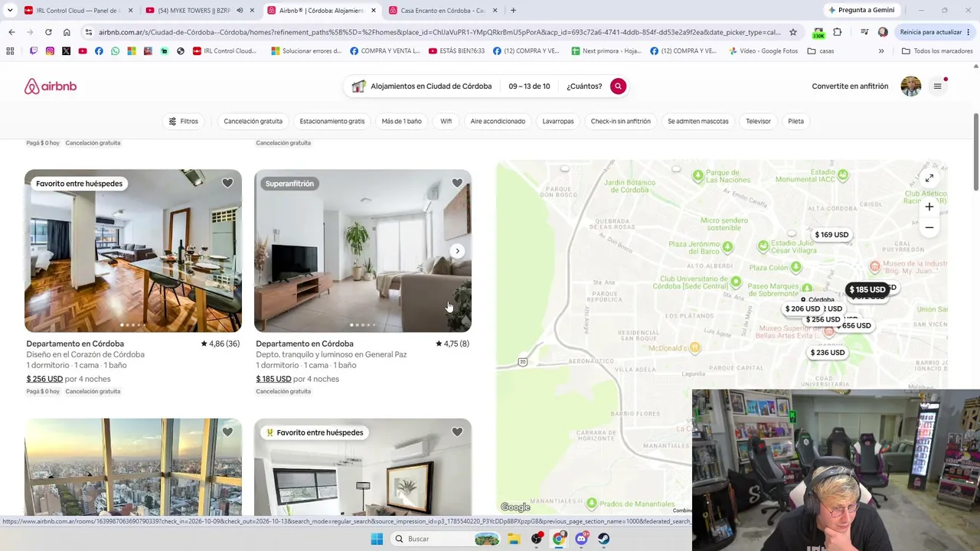Open the browser home page

(x=67, y=32)
